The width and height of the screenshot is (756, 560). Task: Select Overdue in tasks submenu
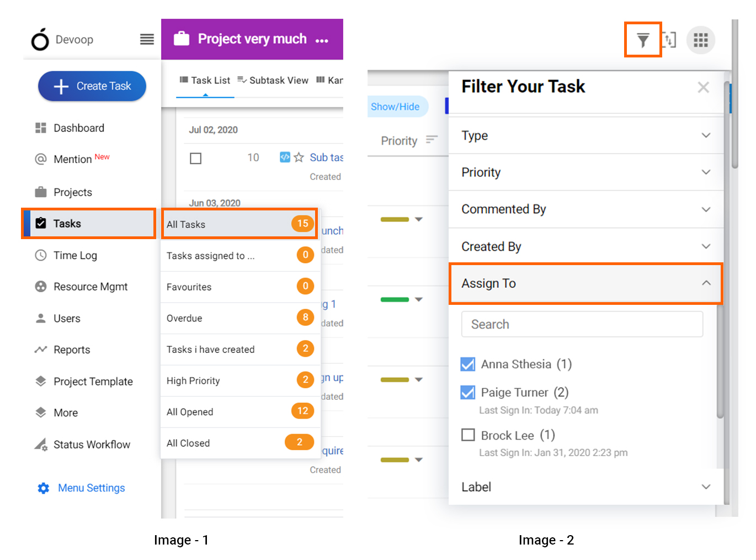tap(241, 318)
